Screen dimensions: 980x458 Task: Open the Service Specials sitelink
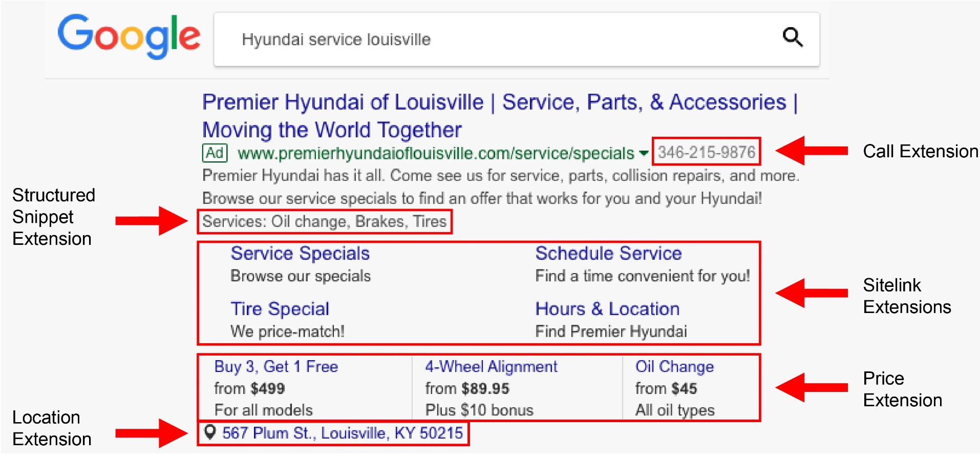300,253
